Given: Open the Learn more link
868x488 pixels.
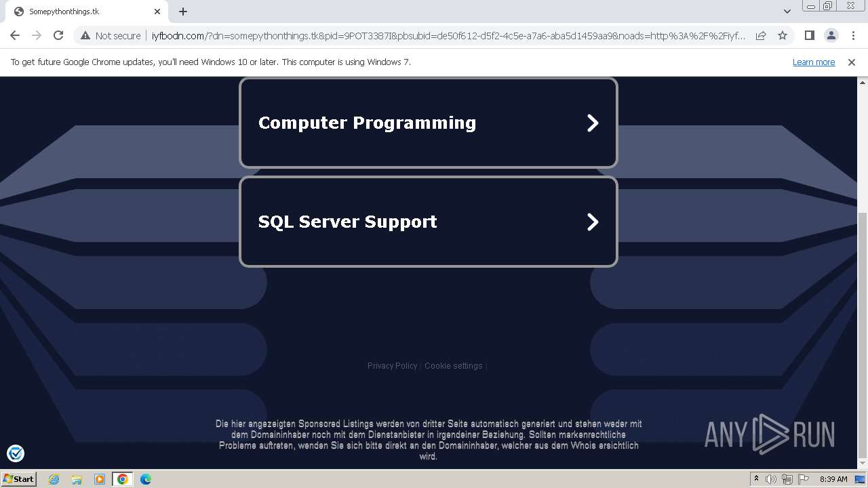Looking at the screenshot, I should 814,62.
